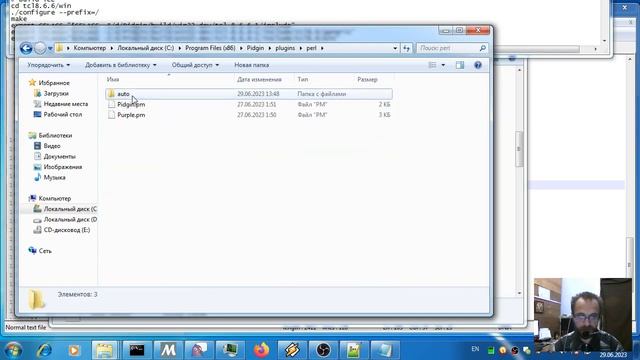Image resolution: width=640 pixels, height=360 pixels.
Task: Click the EN language indicator in tray
Action: (475, 349)
